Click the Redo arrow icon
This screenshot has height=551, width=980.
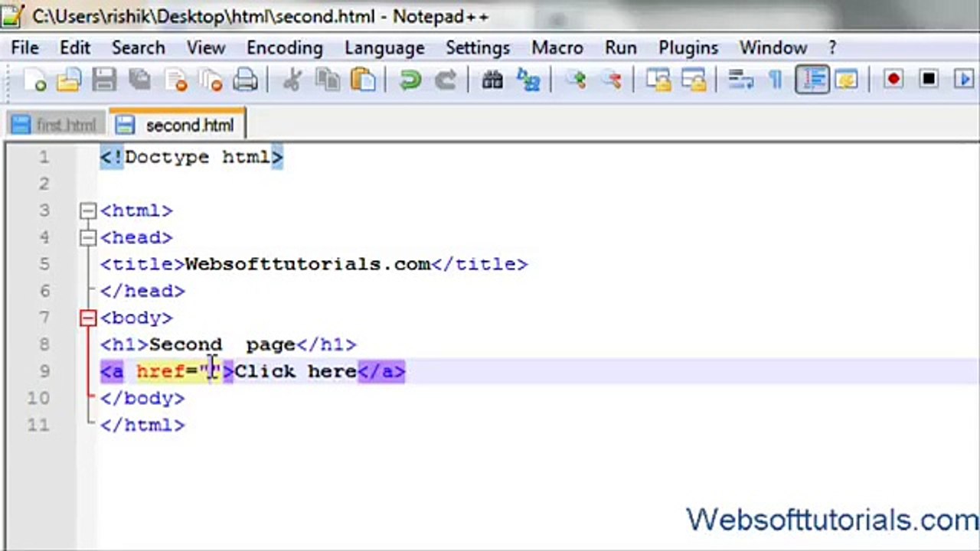pyautogui.click(x=446, y=80)
